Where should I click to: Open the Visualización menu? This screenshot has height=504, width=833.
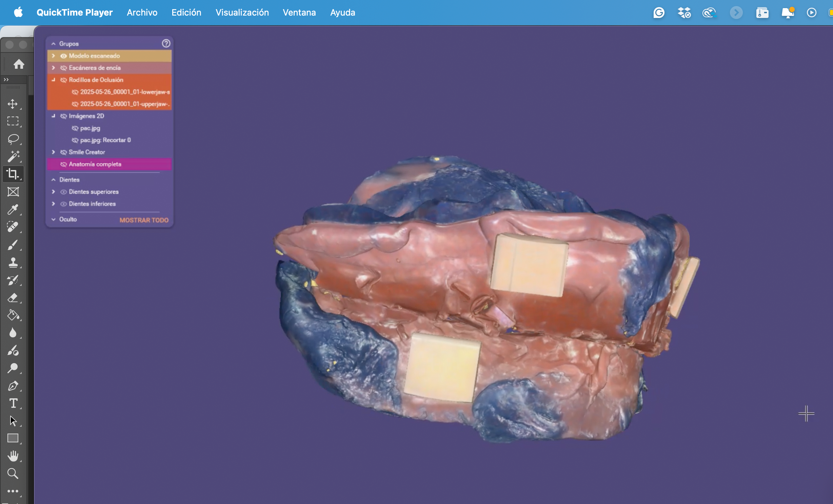242,13
